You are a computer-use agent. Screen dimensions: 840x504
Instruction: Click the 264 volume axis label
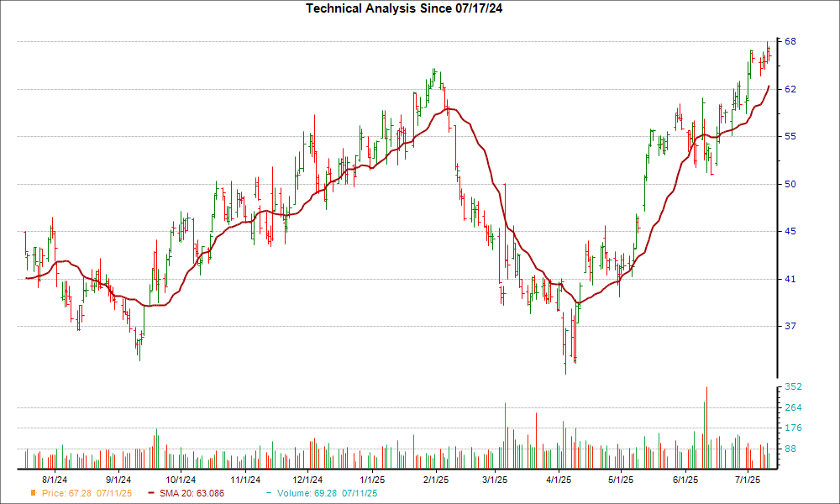point(793,407)
